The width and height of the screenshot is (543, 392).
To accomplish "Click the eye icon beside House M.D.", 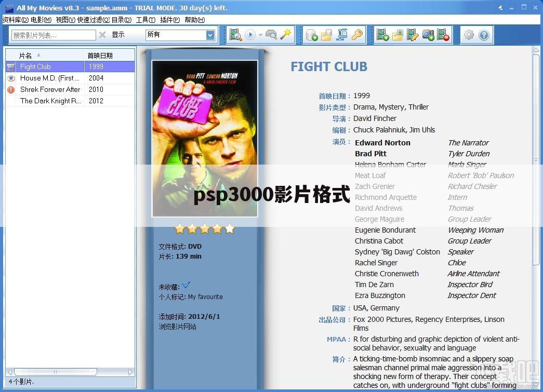I will tap(11, 78).
